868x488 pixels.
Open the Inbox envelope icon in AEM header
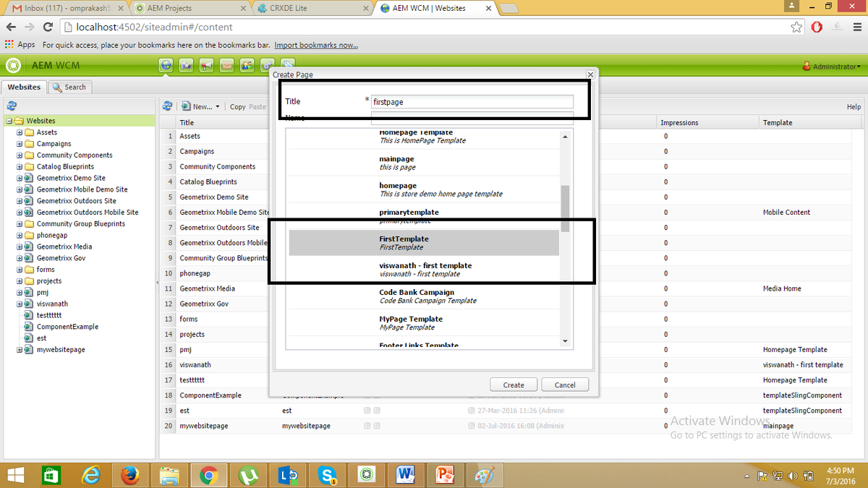227,66
